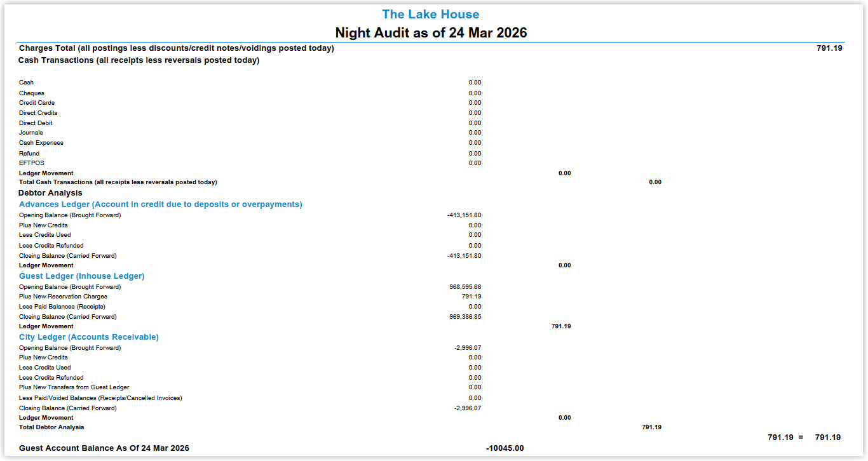868x461 pixels.
Task: Click the 0.00 value for Less Paid Balances (Receipts)
Action: coord(475,307)
